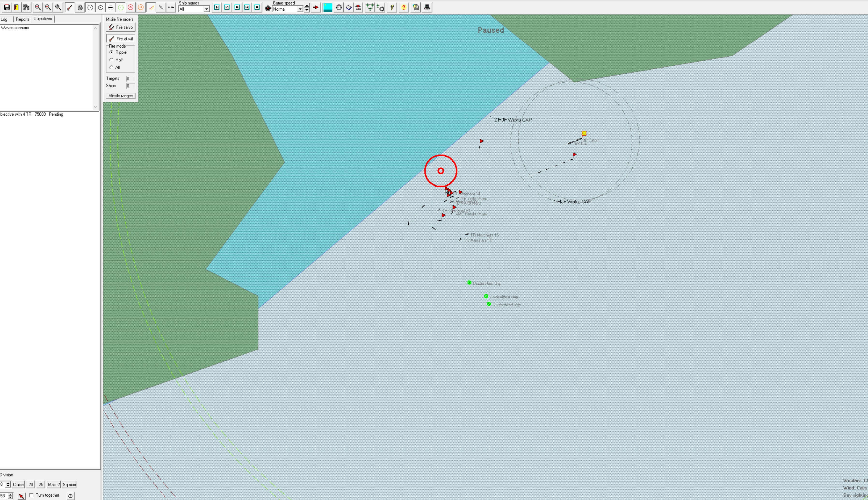Click the sky and sea color swatch button

click(x=328, y=7)
